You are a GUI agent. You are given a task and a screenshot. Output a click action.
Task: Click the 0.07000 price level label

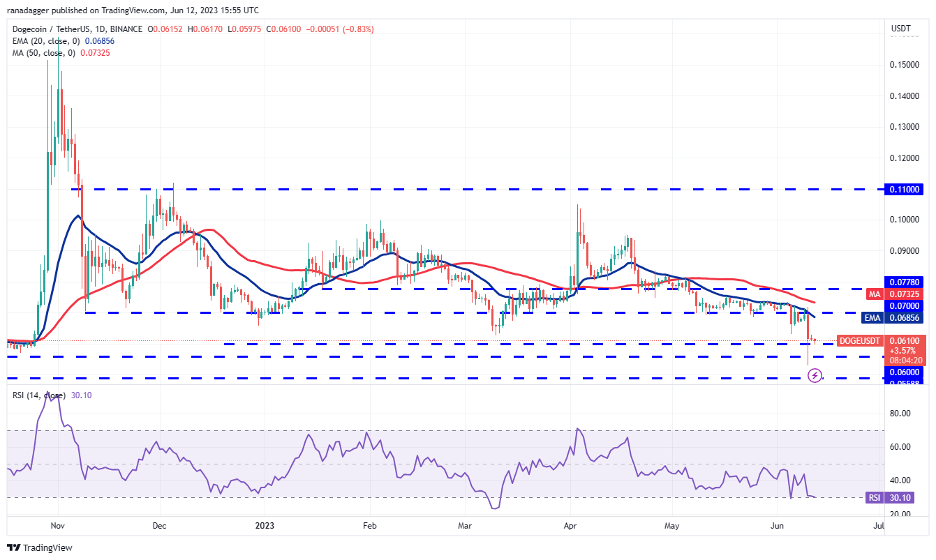tap(905, 305)
